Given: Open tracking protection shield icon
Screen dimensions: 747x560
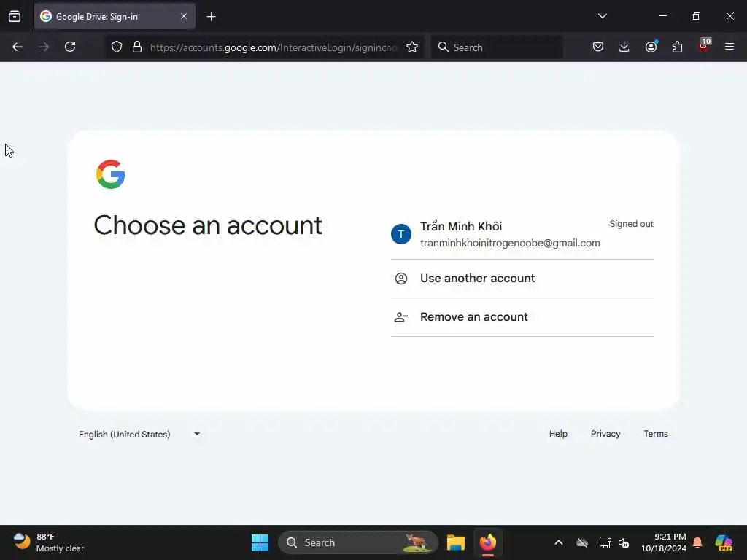Looking at the screenshot, I should click(117, 47).
